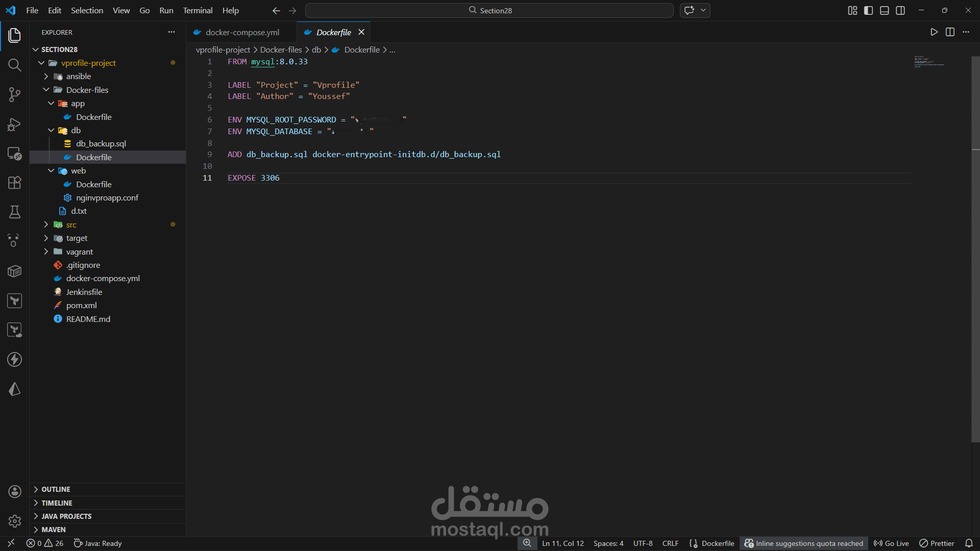Expand the OUTLINE section
The image size is (980, 551).
56,489
